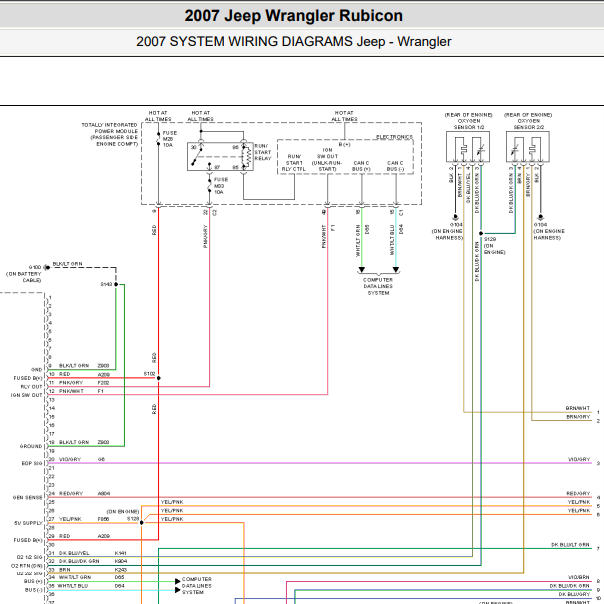Click the "BUS (-)" label beside pin 35
The height and width of the screenshot is (604, 604).
click(x=34, y=590)
